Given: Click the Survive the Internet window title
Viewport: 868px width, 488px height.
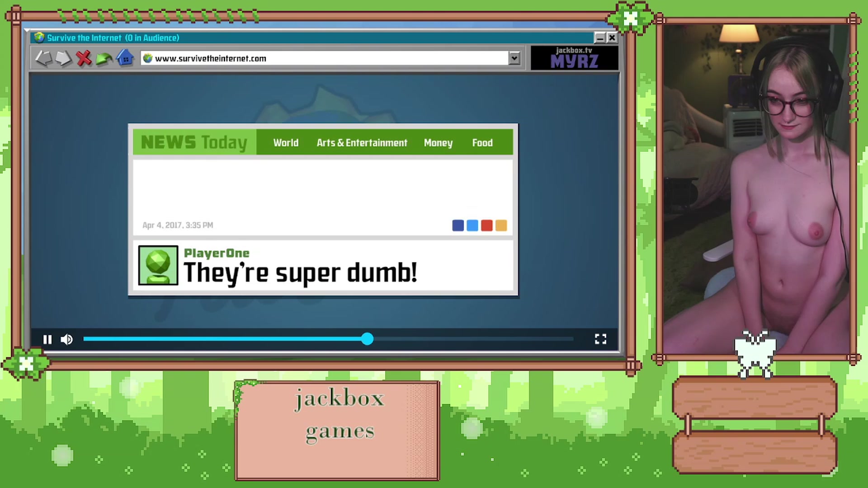Looking at the screenshot, I should (x=113, y=38).
